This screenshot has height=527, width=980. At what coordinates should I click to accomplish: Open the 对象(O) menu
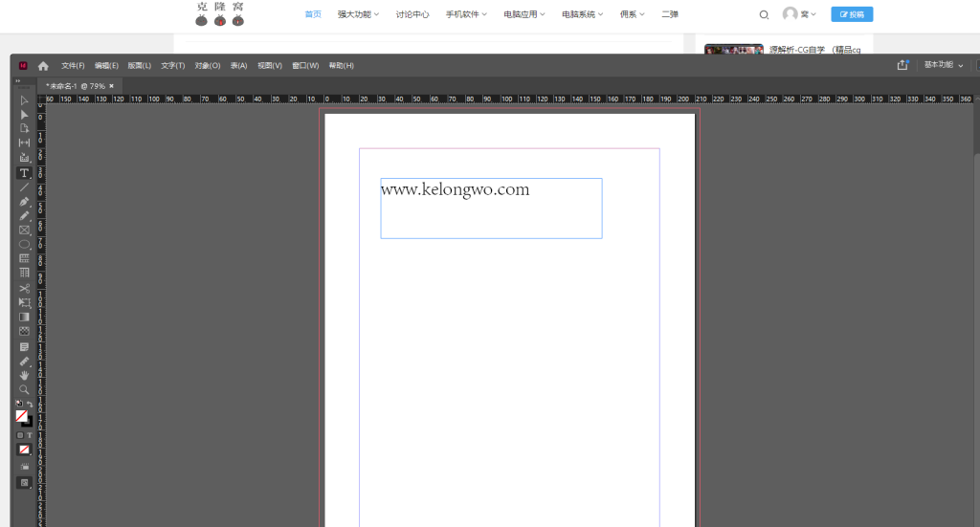coord(208,66)
